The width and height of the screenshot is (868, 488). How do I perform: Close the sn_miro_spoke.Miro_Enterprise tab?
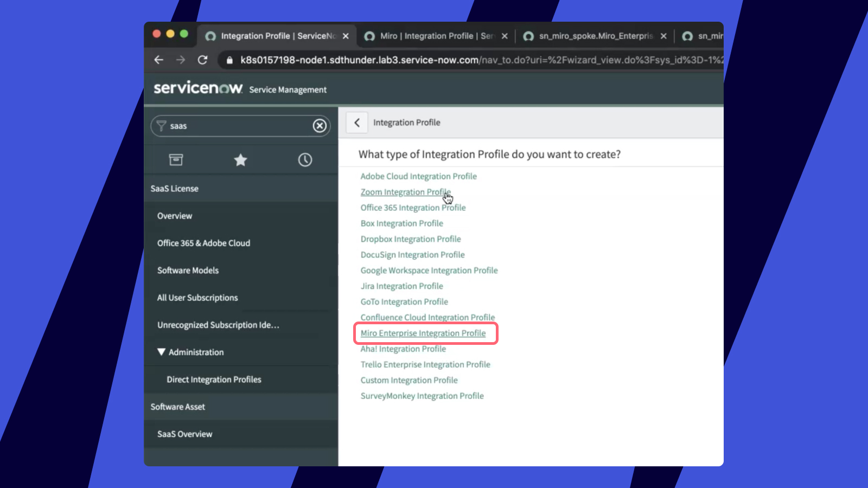coord(663,36)
